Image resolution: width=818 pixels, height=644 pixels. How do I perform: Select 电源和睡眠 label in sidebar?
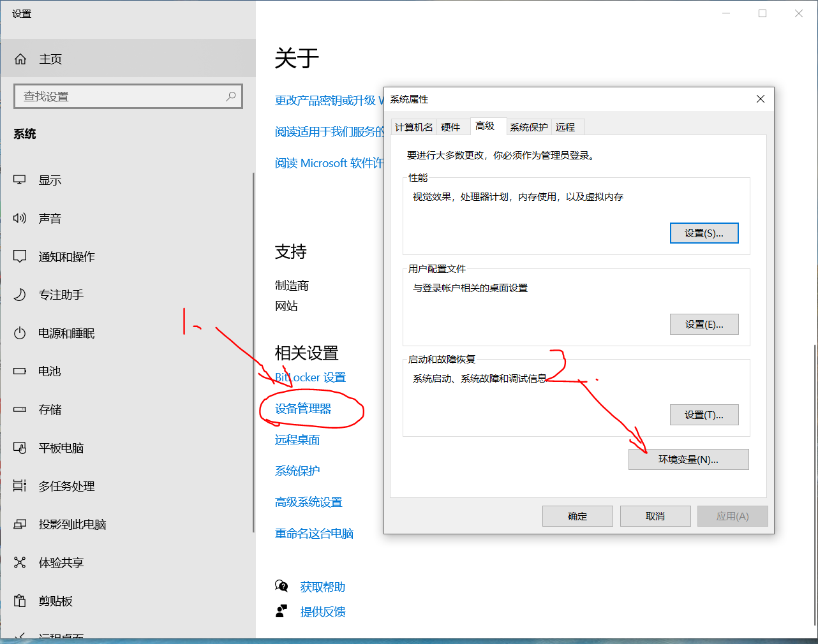tap(66, 333)
